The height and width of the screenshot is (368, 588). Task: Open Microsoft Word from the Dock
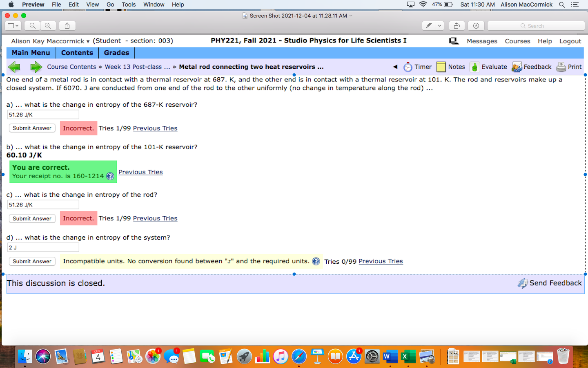pyautogui.click(x=390, y=357)
